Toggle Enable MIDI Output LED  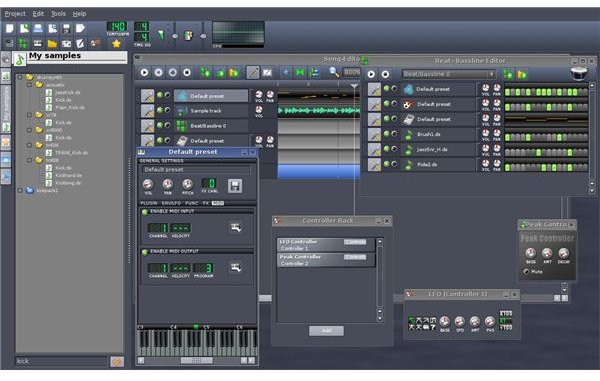pos(145,252)
